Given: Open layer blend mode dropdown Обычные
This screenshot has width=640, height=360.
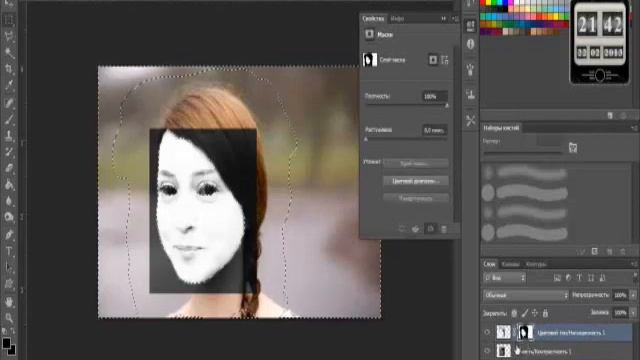Looking at the screenshot, I should [x=525, y=295].
